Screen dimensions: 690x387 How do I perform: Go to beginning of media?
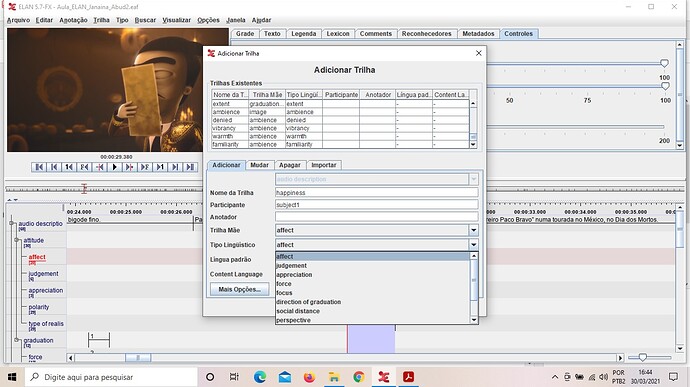(39, 167)
